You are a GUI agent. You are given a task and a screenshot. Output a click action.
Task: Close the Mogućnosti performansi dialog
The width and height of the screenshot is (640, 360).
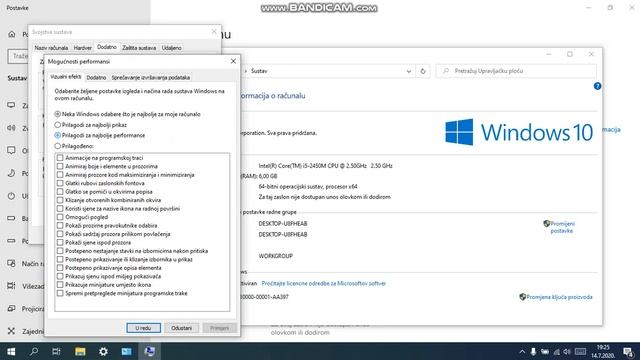pos(233,61)
